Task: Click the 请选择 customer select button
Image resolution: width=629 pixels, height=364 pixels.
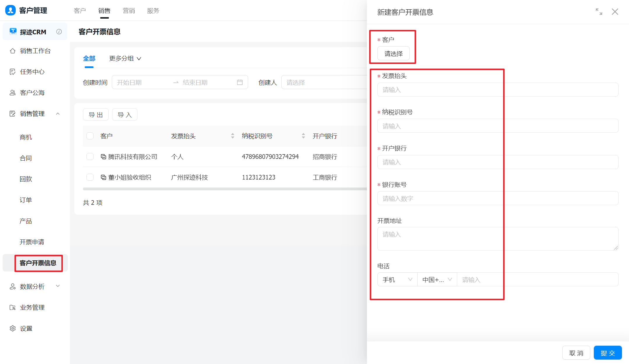Action: tap(393, 54)
